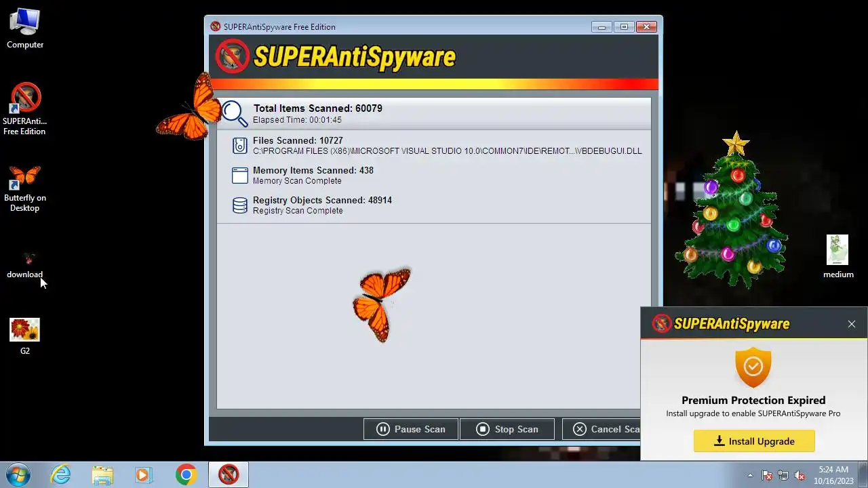Open the Windows Start menu
This screenshot has height=488, width=868.
point(18,474)
